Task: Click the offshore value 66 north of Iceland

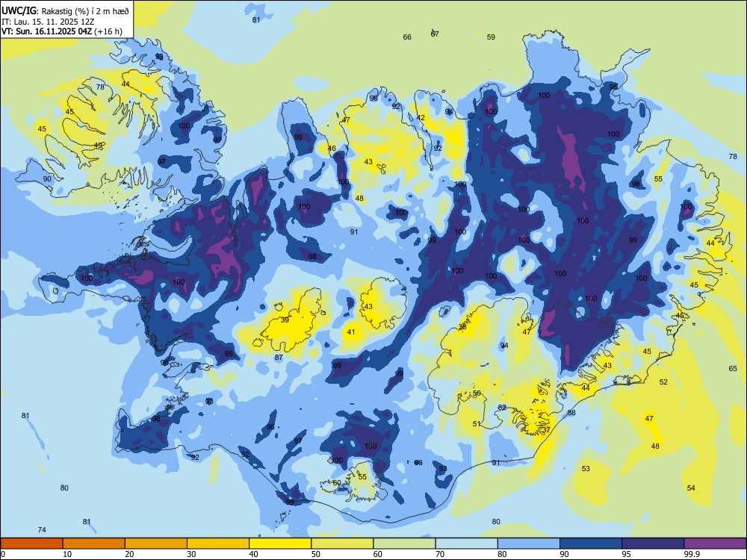Action: tap(407, 37)
